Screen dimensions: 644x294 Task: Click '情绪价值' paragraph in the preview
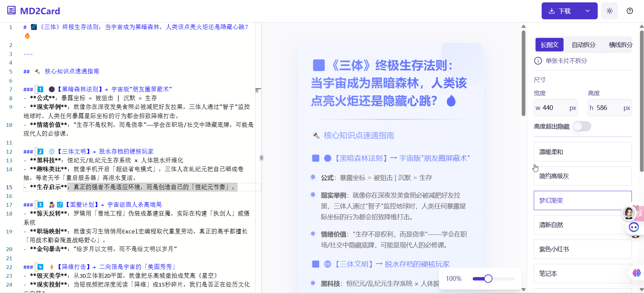tap(394, 240)
